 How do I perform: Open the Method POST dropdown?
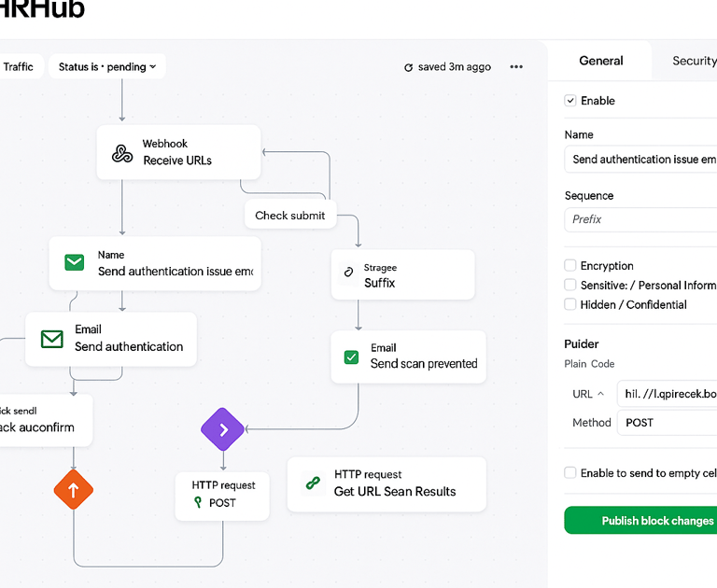[667, 423]
